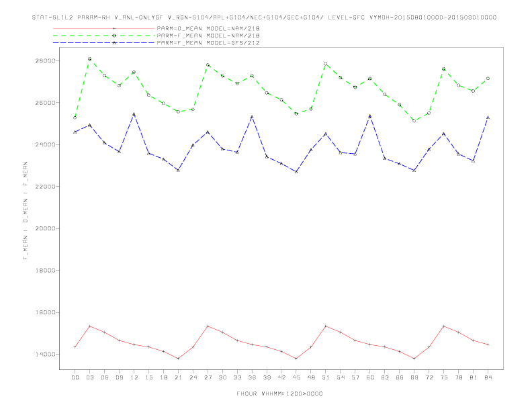Click the vertical y-axis title F_MEAN | O_MEAN | F_MEAN

coord(26,211)
